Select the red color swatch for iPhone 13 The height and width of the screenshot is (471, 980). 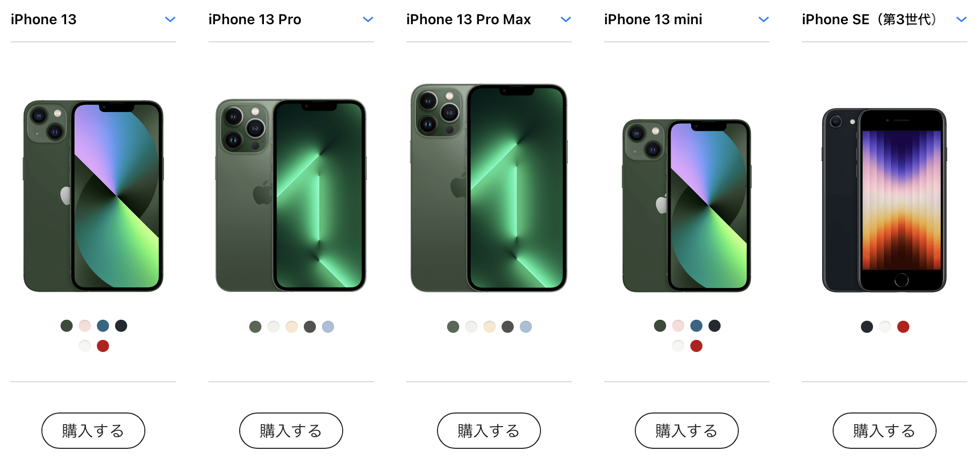103,346
